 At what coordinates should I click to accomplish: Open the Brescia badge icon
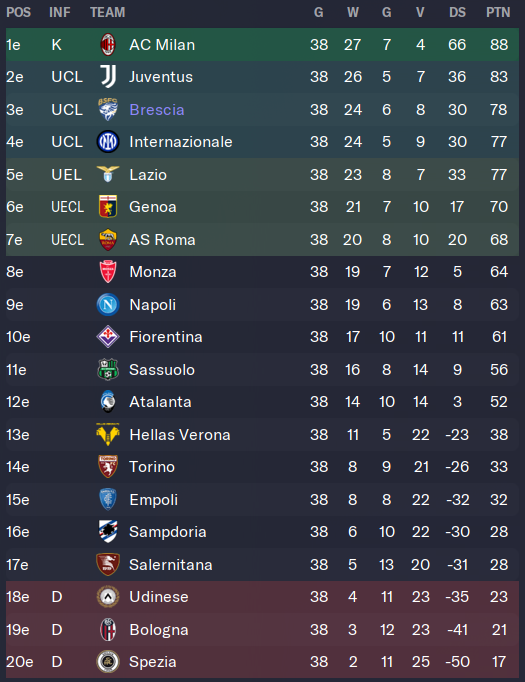(x=107, y=110)
